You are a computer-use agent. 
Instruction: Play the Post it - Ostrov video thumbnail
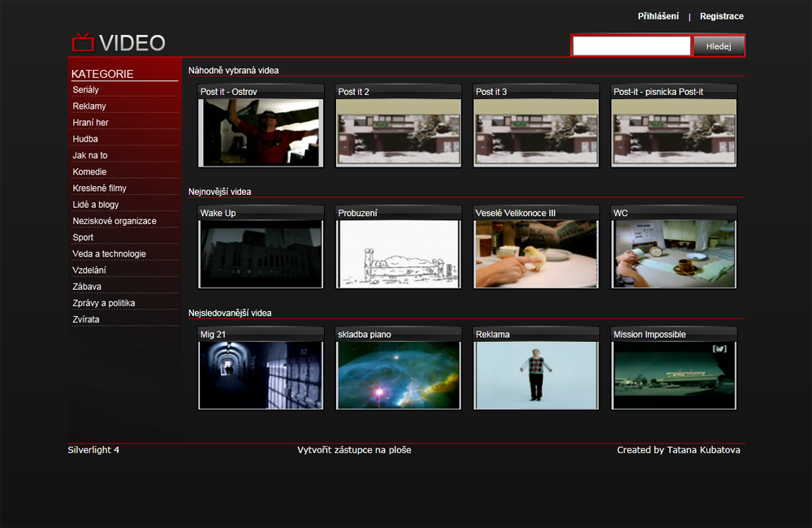point(261,132)
